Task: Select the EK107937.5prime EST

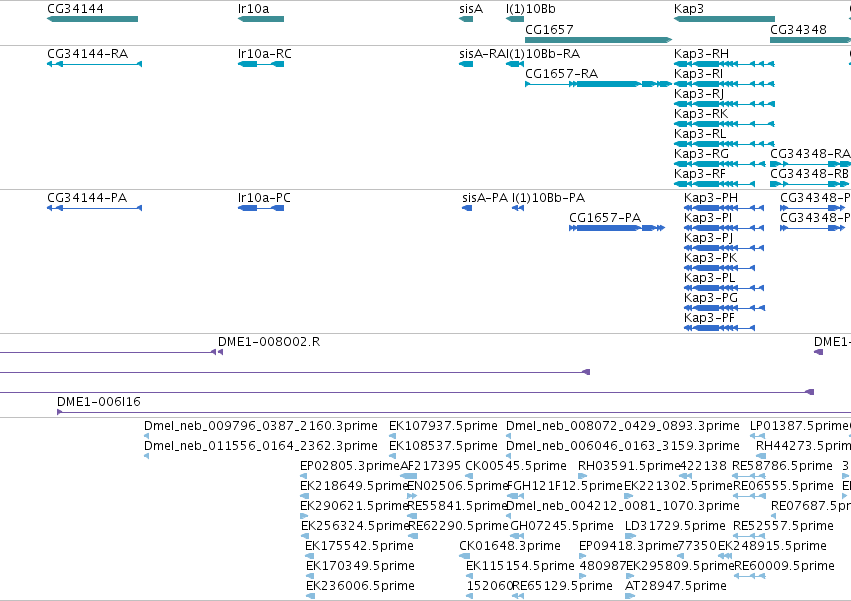Action: (443, 426)
